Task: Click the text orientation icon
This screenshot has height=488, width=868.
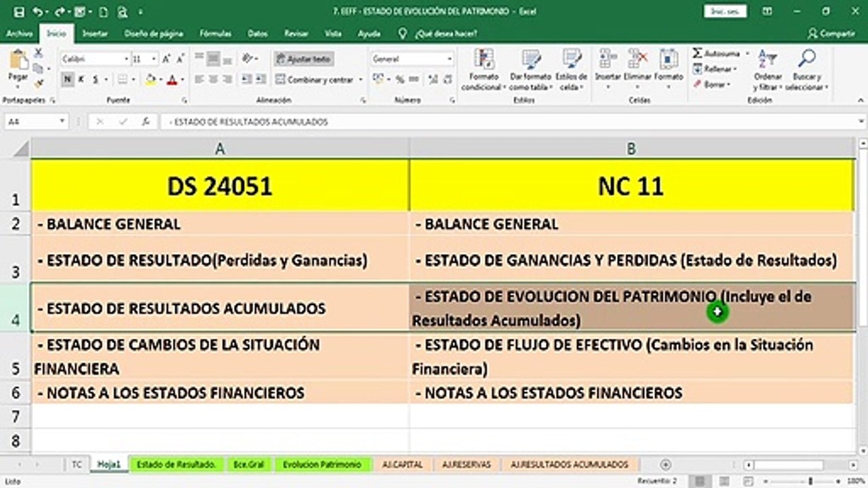Action: (248, 59)
